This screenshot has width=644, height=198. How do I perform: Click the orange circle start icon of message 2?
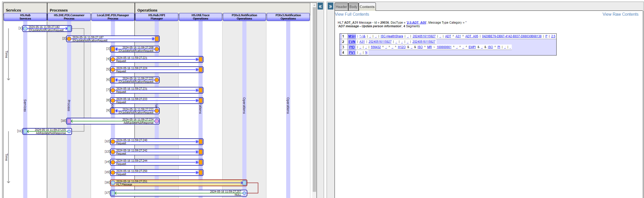[69, 39]
